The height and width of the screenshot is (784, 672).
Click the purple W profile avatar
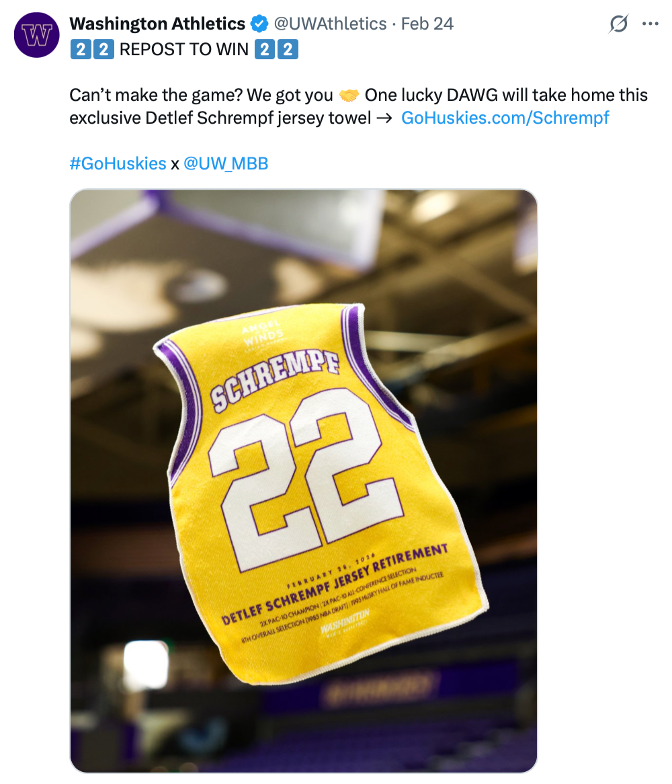coord(37,36)
